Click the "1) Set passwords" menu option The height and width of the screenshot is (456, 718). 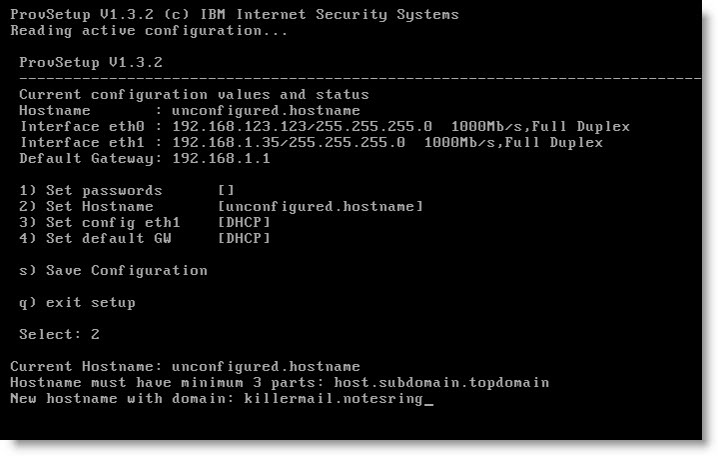90,191
